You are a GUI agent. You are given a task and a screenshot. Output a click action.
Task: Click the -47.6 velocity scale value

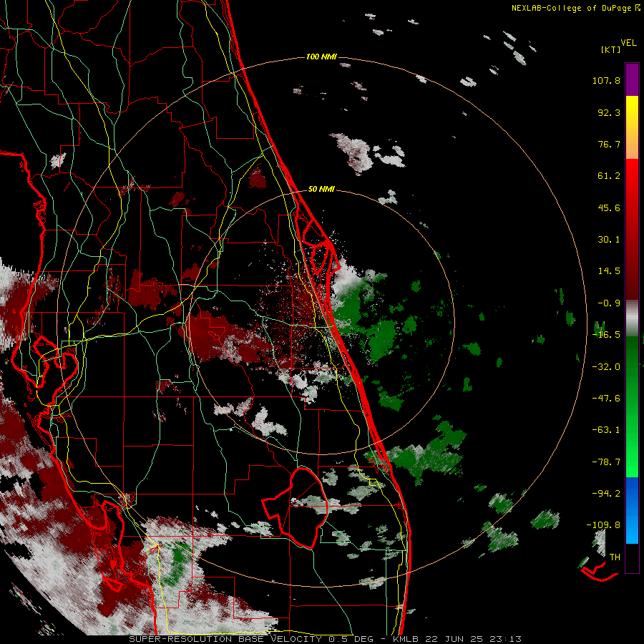click(x=606, y=399)
